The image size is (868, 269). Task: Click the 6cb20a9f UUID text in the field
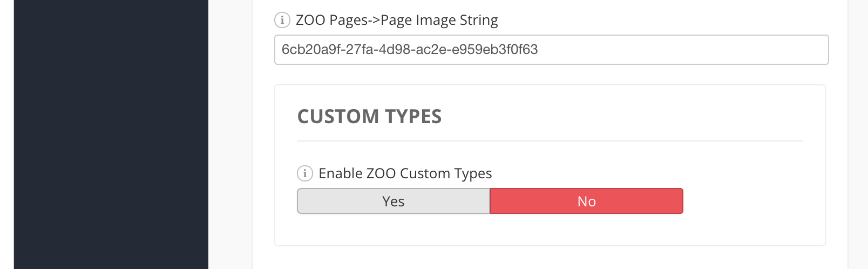point(409,50)
